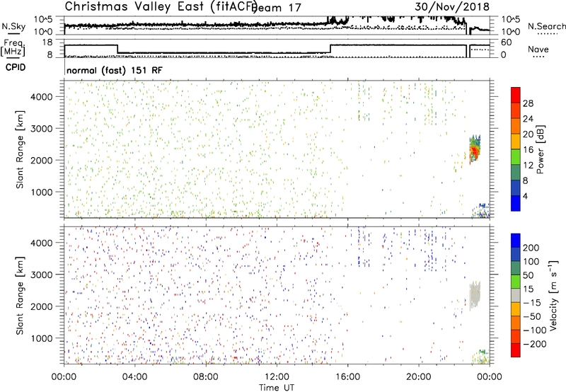Pick the red top segment of Power color bar
This screenshot has height=392, width=566.
point(516,95)
